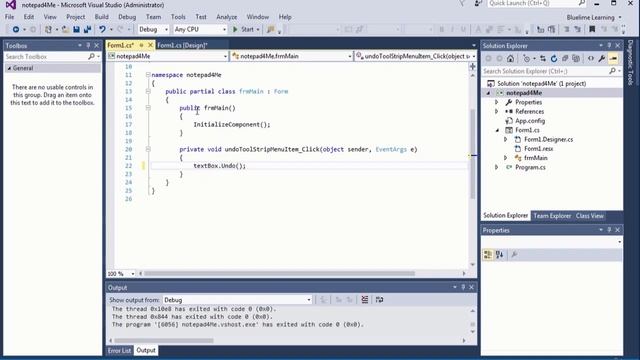640x360 pixels.
Task: Toggle auto-hide pin on Solution Explorer panel
Action: click(x=609, y=46)
